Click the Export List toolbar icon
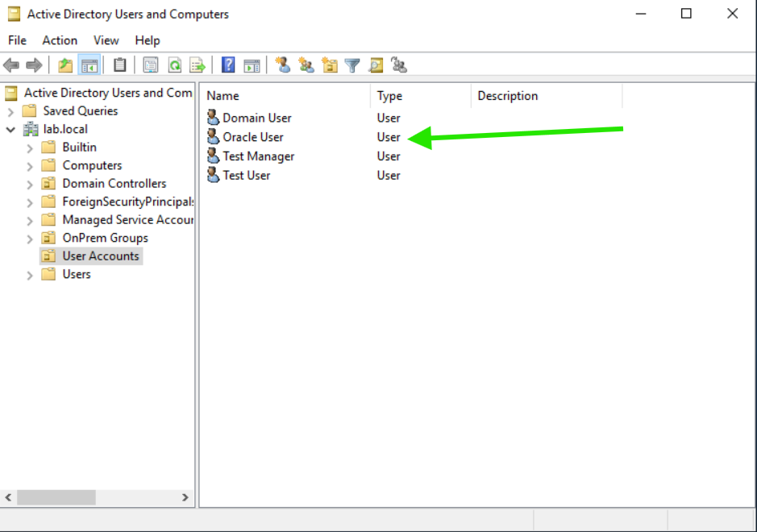757x532 pixels. [198, 65]
